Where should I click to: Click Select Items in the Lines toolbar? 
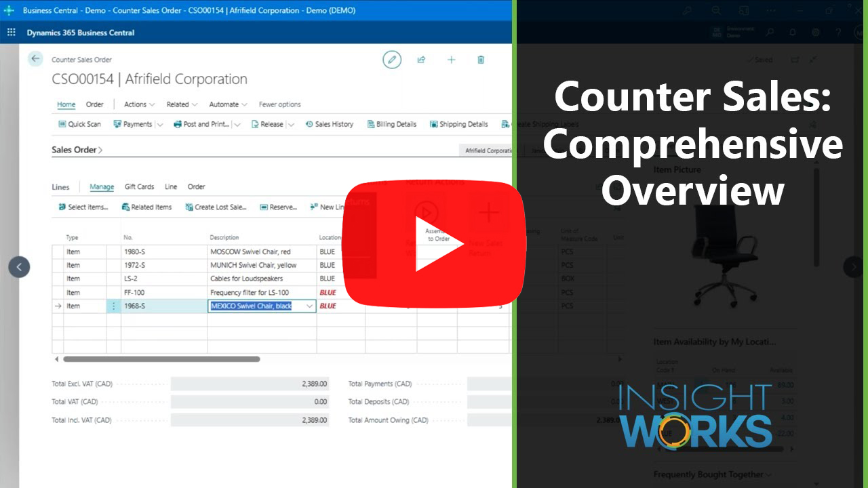tap(84, 207)
